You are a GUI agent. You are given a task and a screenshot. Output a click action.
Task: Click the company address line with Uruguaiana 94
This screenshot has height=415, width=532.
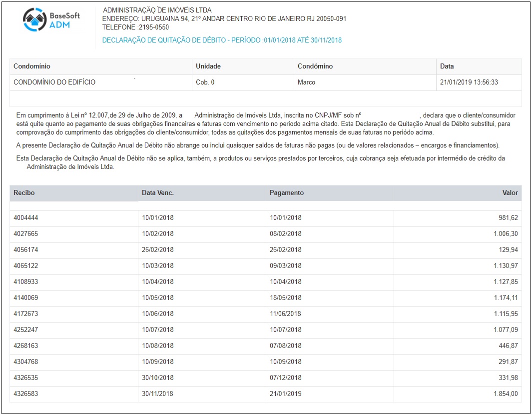[x=224, y=19]
